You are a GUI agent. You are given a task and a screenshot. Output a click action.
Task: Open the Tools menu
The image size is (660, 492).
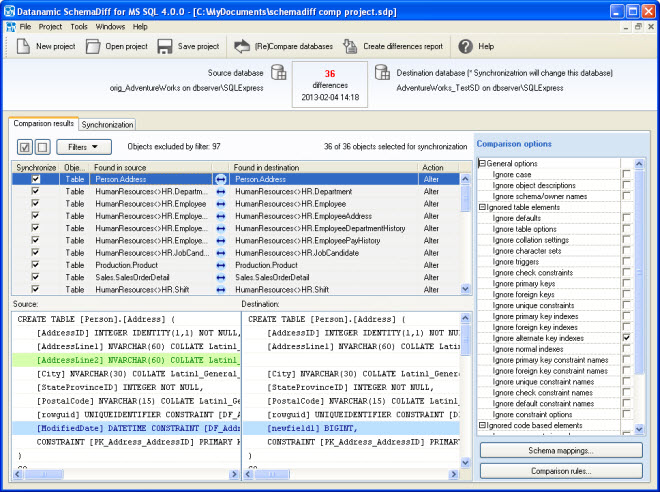point(79,27)
